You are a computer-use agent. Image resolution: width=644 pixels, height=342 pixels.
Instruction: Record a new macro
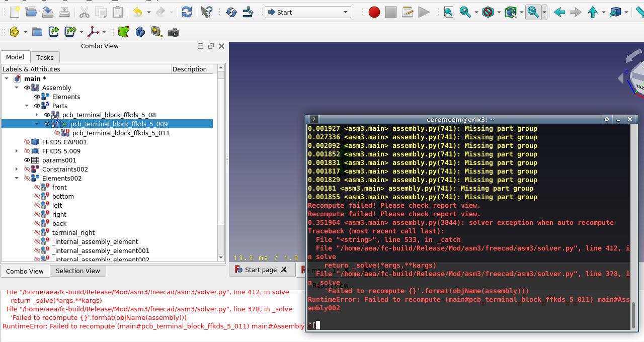point(374,12)
